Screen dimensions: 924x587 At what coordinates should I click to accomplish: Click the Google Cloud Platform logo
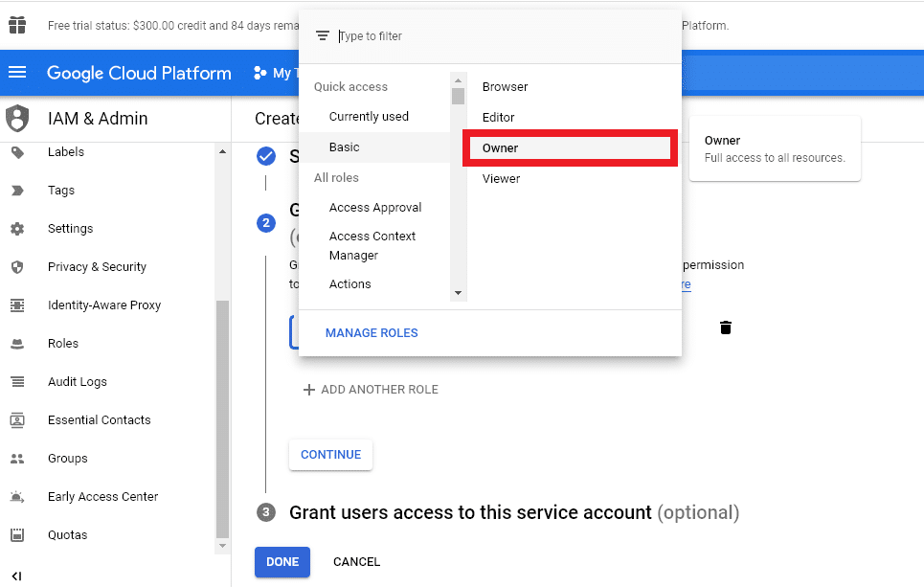click(139, 73)
